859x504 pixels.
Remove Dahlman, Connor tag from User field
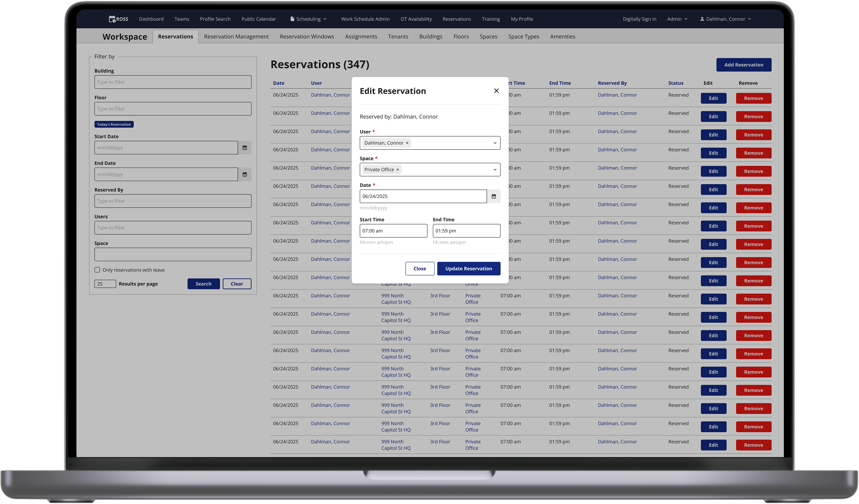tap(407, 143)
